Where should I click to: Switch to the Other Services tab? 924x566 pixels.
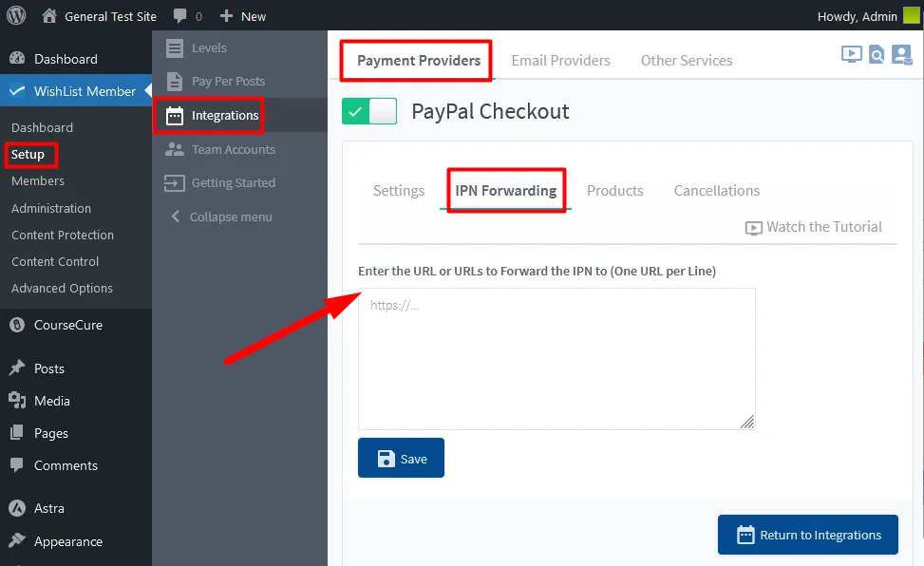click(x=687, y=60)
